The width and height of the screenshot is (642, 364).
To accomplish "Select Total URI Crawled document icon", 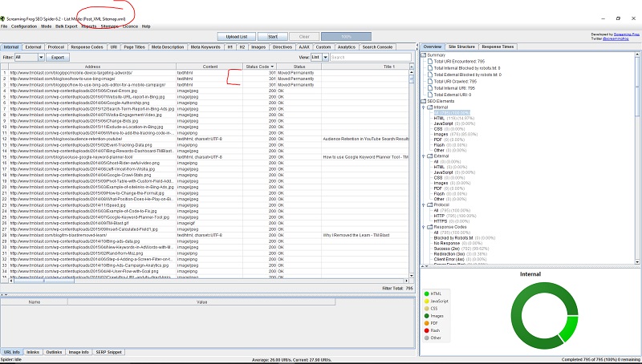I will 430,82.
